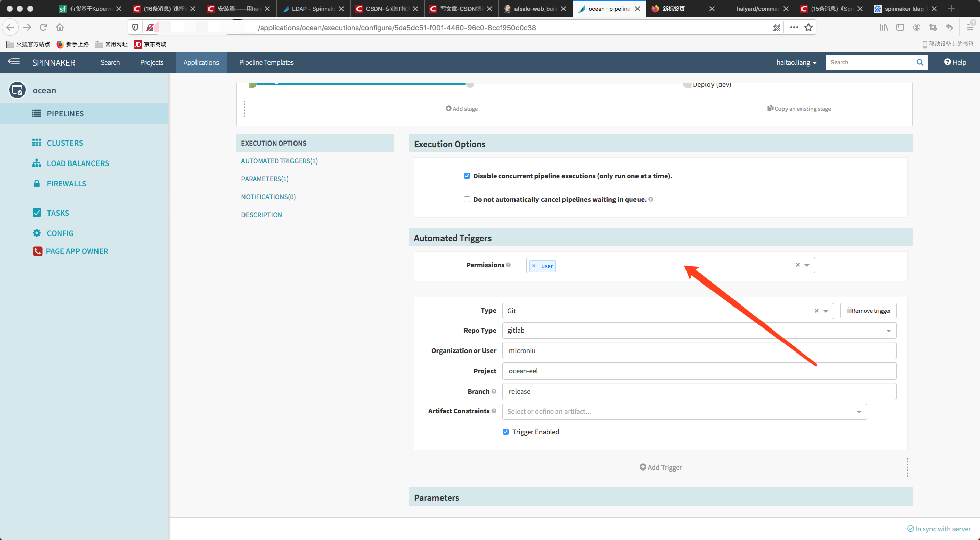Image resolution: width=980 pixels, height=540 pixels.
Task: Click help icon beside cancel pipelines option
Action: click(651, 199)
